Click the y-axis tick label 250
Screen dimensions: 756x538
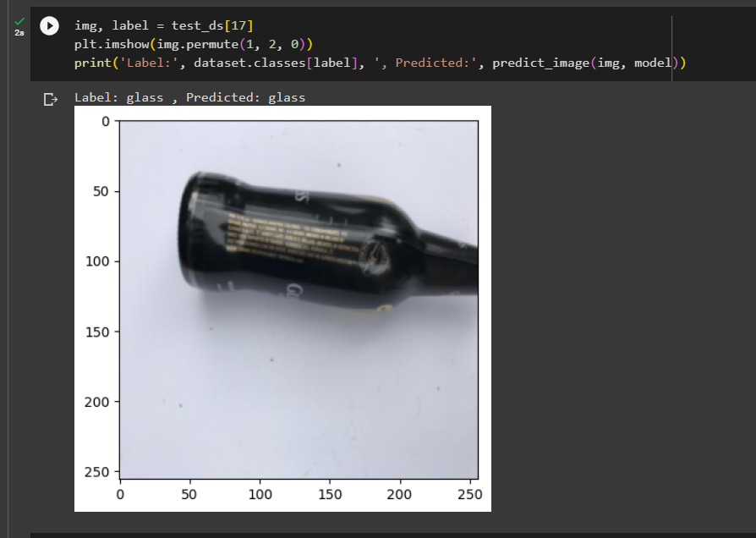coord(97,471)
